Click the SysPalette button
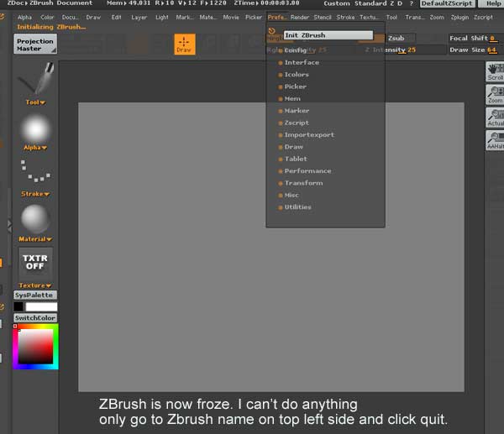The image size is (504, 434). coord(35,295)
